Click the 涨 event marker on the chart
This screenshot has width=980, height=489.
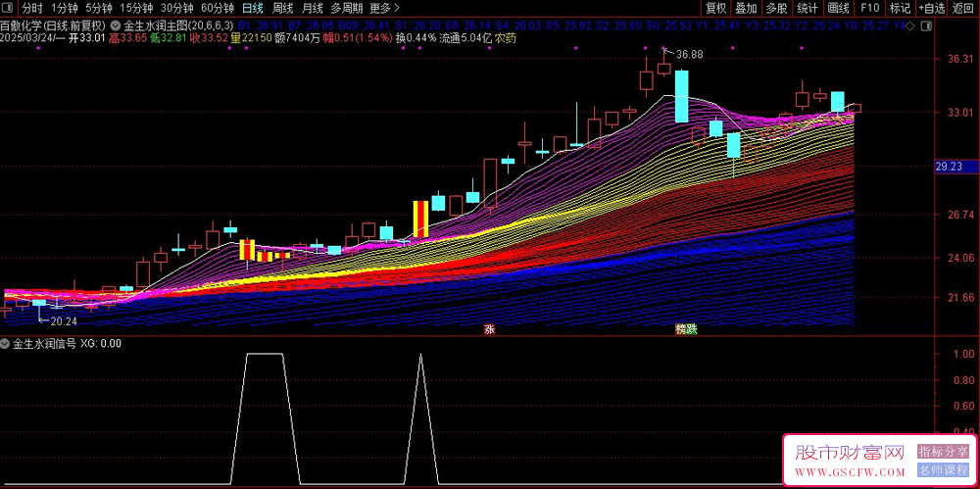coord(488,330)
